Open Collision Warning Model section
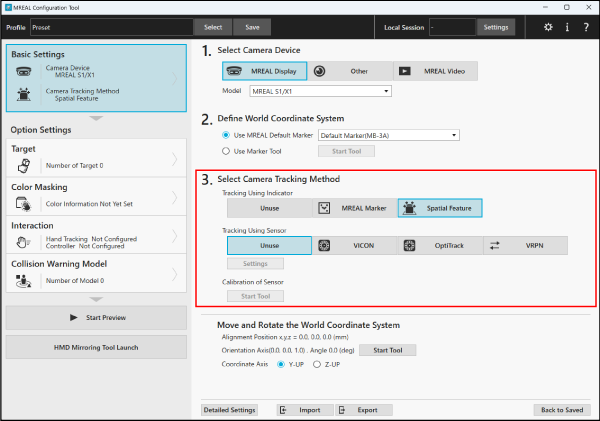The image size is (600, 421). [96, 273]
